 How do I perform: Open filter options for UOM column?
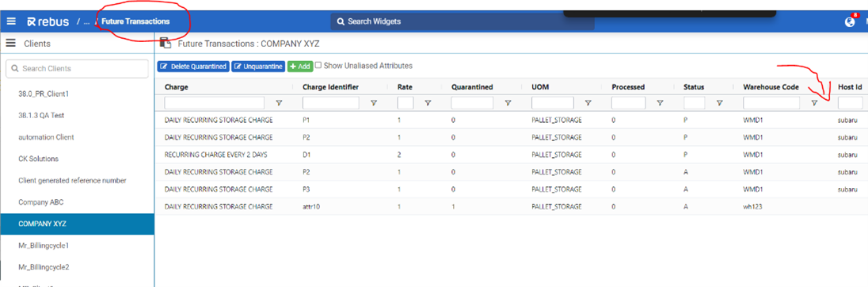pos(588,103)
